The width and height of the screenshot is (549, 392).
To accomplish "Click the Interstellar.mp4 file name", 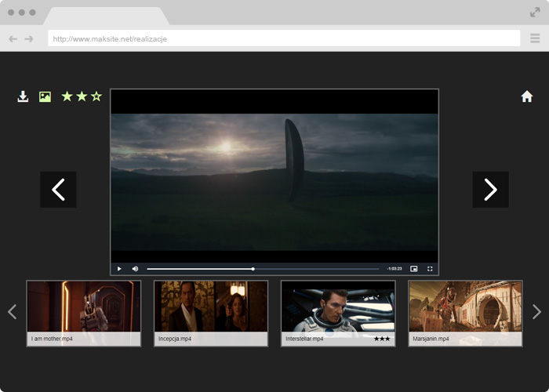I will (x=304, y=339).
